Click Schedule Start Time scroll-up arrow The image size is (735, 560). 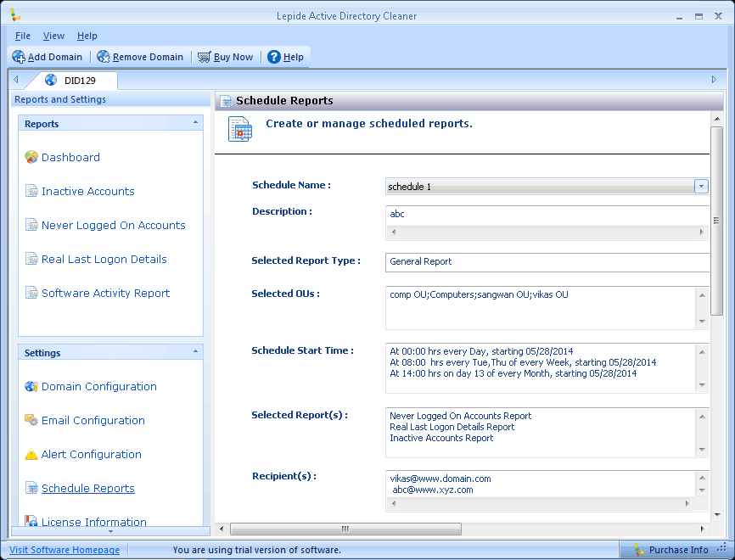click(x=702, y=352)
